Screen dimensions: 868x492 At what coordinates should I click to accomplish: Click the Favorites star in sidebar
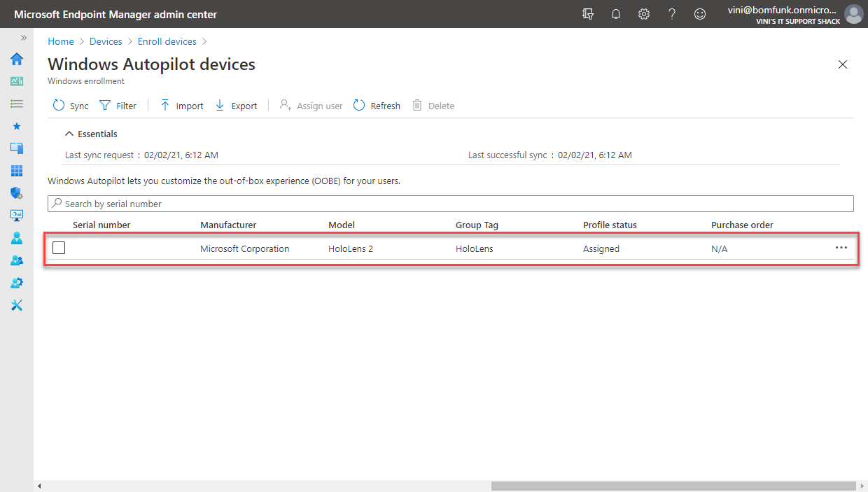click(17, 126)
